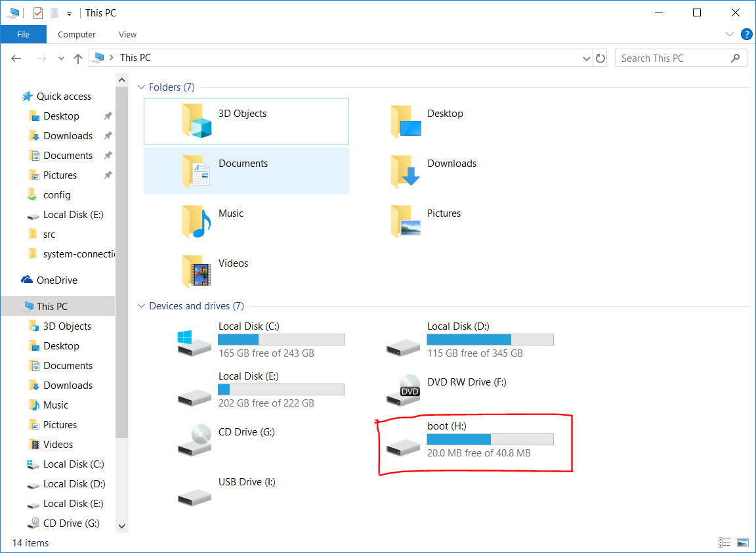Select the Pictures folder icon in main pane
The height and width of the screenshot is (553, 756).
(x=406, y=221)
